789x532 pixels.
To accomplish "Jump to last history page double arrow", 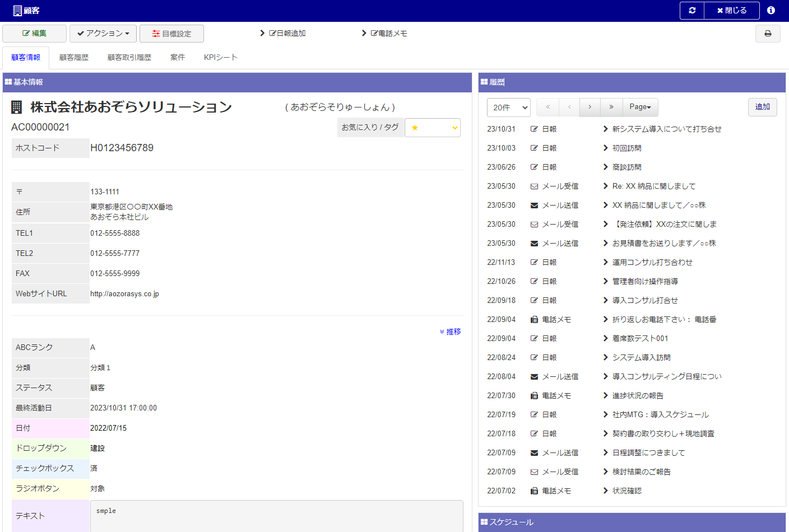I will [611, 107].
